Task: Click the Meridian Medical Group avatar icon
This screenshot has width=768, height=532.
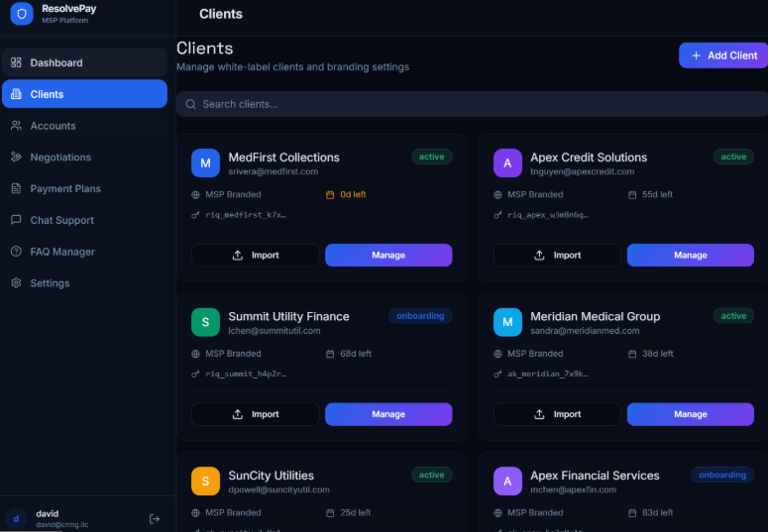Action: tap(507, 323)
